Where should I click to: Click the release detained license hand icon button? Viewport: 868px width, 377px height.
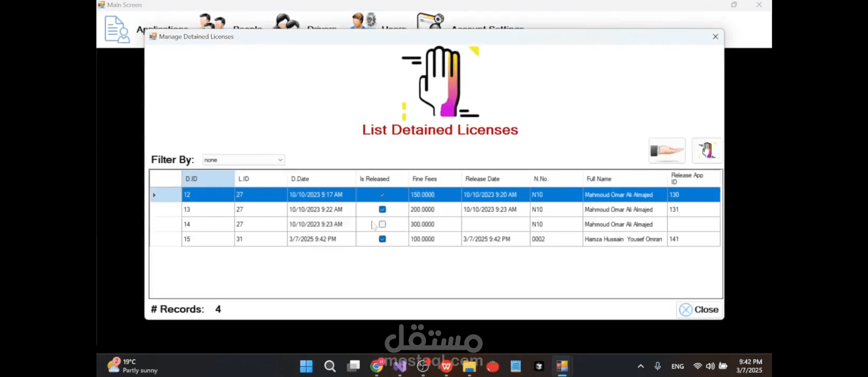click(x=667, y=151)
